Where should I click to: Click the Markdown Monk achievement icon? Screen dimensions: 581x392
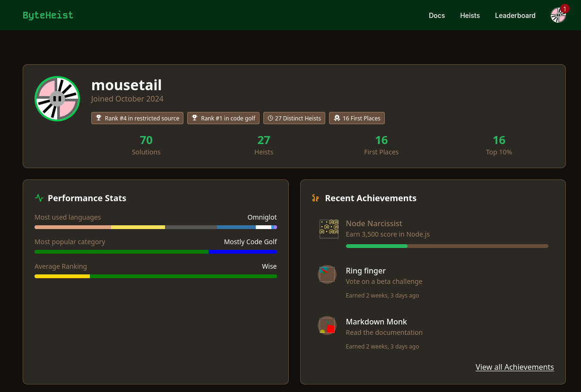pos(327,325)
